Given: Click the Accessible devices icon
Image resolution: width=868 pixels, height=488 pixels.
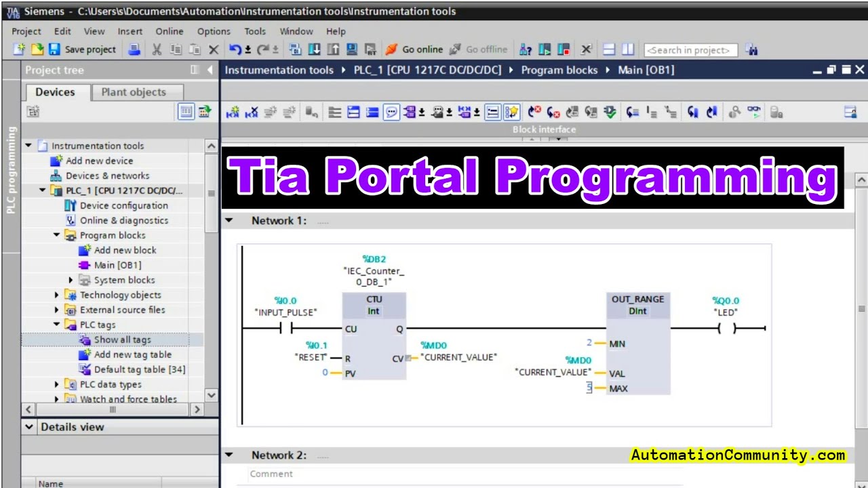Looking at the screenshot, I should (x=526, y=49).
